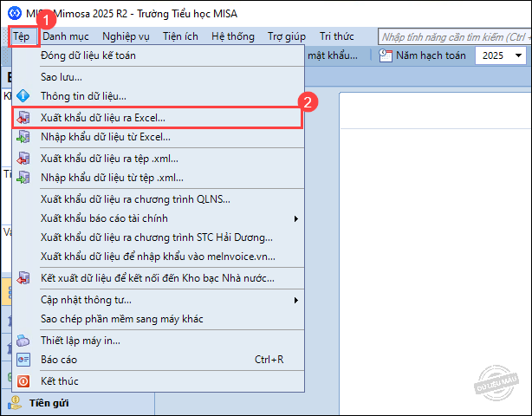Choose Xuất khẩu dữ liệu ra chương trình QLNS...
Image resolution: width=532 pixels, height=416 pixels.
[158, 199]
